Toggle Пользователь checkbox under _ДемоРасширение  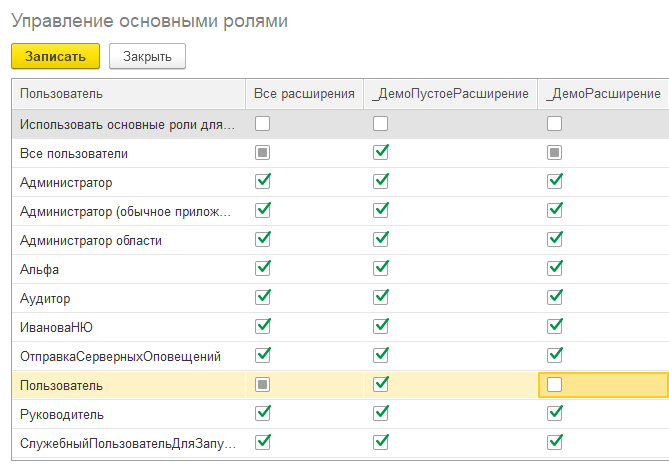click(554, 384)
